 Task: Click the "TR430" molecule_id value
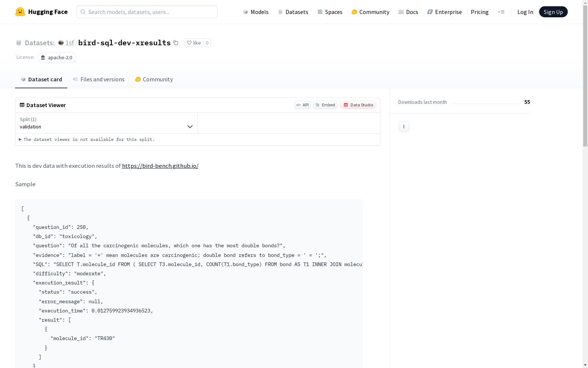(x=105, y=338)
